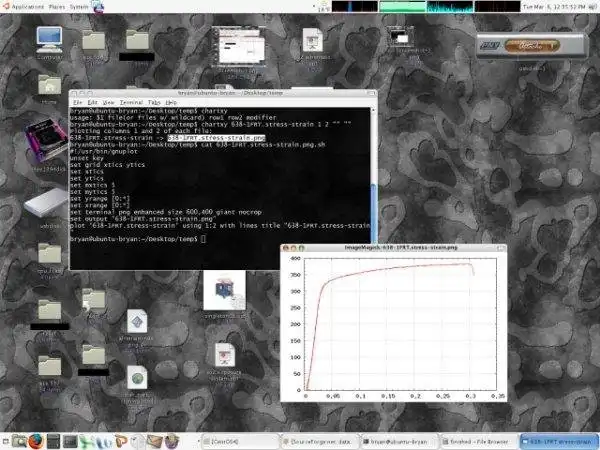Open the external drive icon on desktop left
600x450 pixels.
tap(46, 202)
